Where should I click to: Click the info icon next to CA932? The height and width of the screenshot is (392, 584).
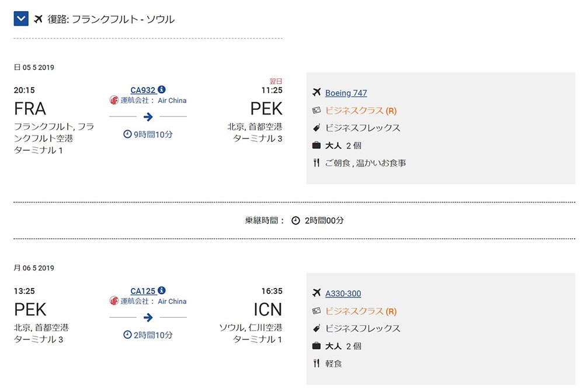[x=162, y=89]
